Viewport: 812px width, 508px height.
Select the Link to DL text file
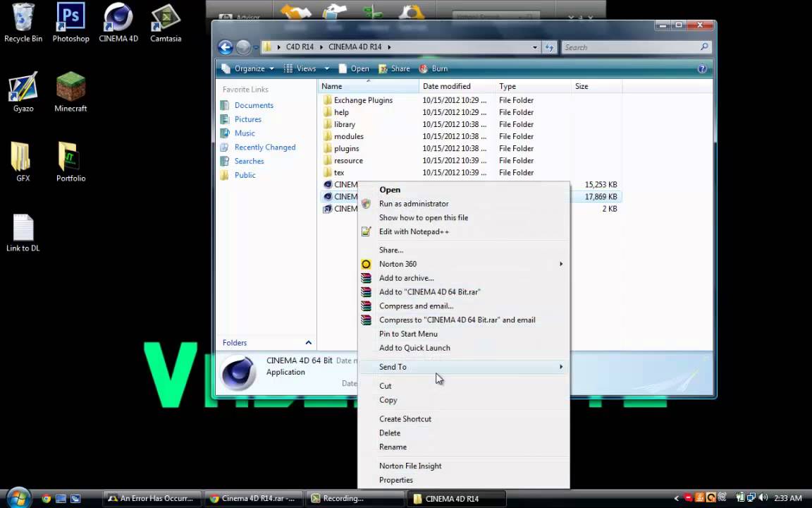23,233
